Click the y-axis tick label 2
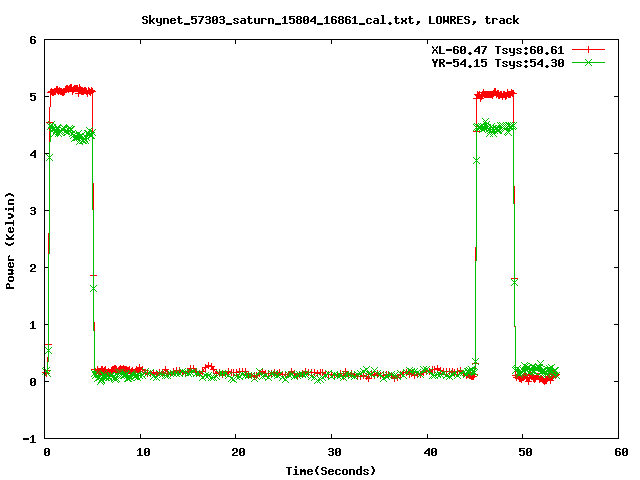The height and width of the screenshot is (480, 640). point(33,268)
